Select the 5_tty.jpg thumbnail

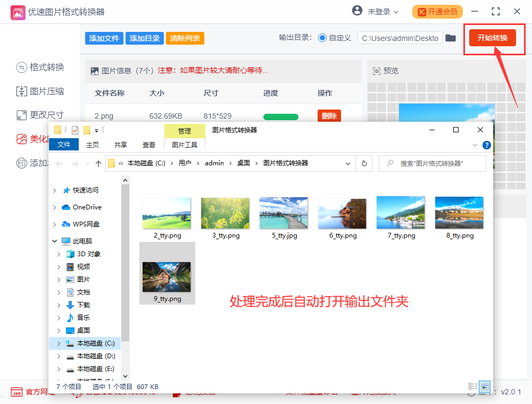(284, 213)
